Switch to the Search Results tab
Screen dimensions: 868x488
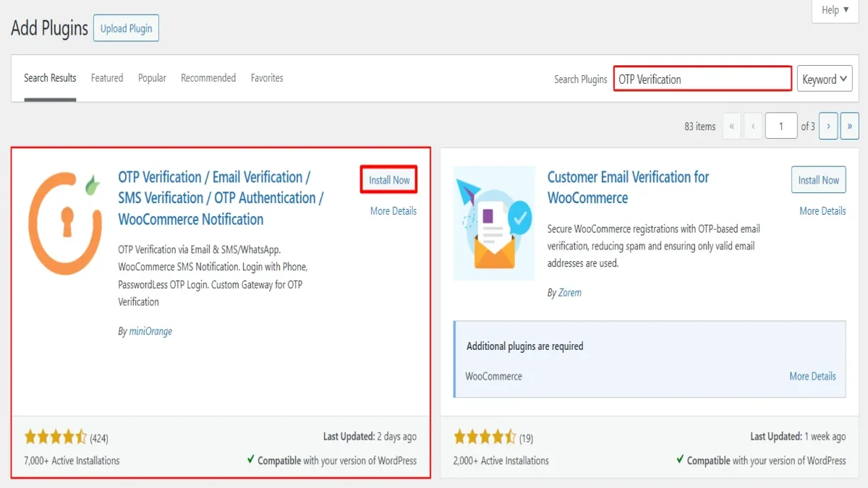[x=50, y=78]
